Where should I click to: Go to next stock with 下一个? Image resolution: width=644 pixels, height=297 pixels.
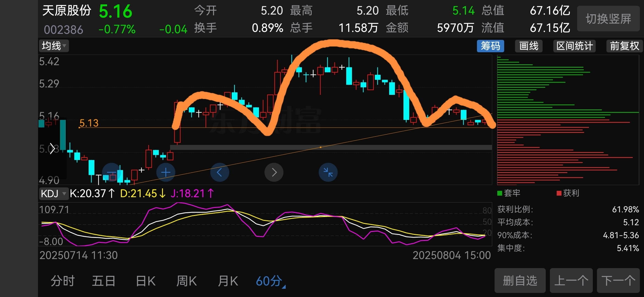click(x=618, y=281)
